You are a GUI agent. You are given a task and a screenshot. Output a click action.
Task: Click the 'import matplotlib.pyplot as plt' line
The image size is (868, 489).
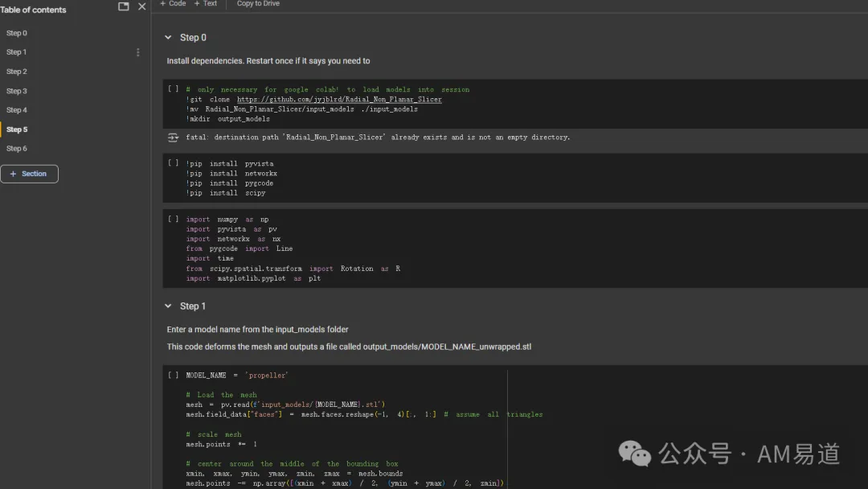(253, 278)
